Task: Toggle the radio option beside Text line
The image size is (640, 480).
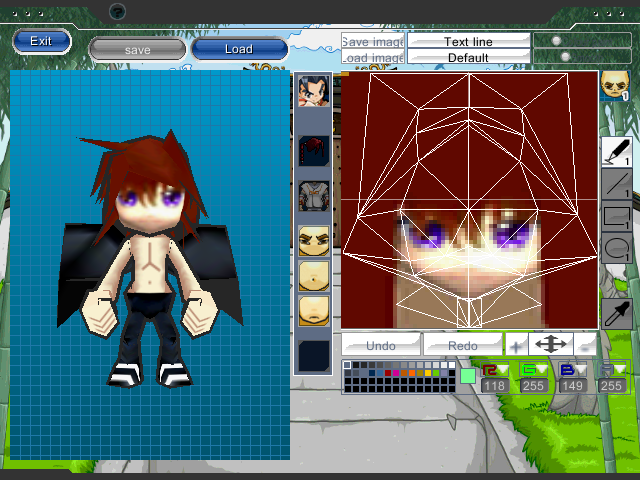Action: tap(556, 40)
